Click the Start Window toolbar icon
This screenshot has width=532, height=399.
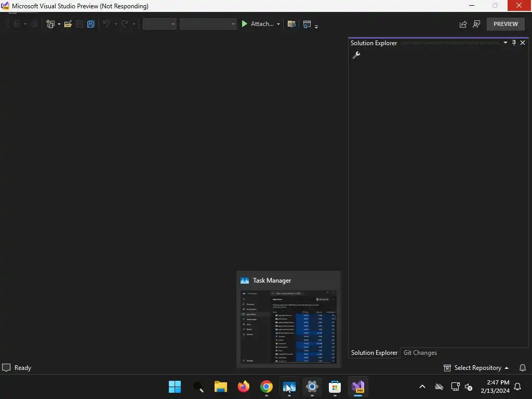point(307,24)
